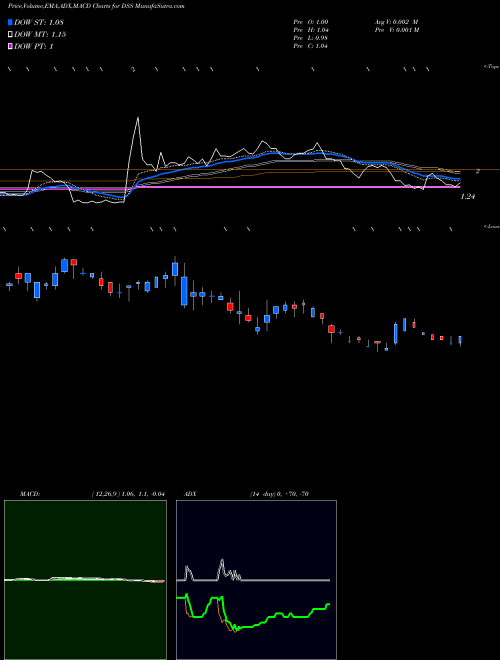Click the '<Tops' marker label
Image resolution: width=500 pixels, height=660 pixels.
491,67
